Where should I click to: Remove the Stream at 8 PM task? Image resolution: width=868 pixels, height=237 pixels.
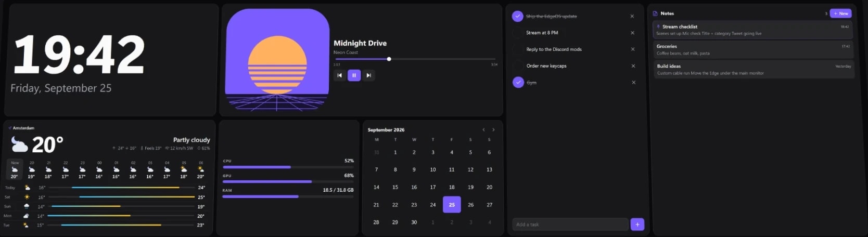click(632, 33)
